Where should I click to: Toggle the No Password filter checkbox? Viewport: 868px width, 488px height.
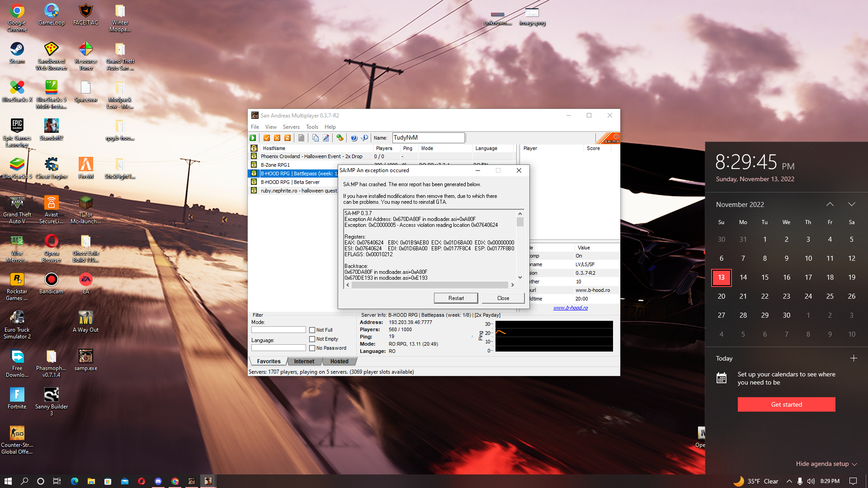tap(312, 348)
